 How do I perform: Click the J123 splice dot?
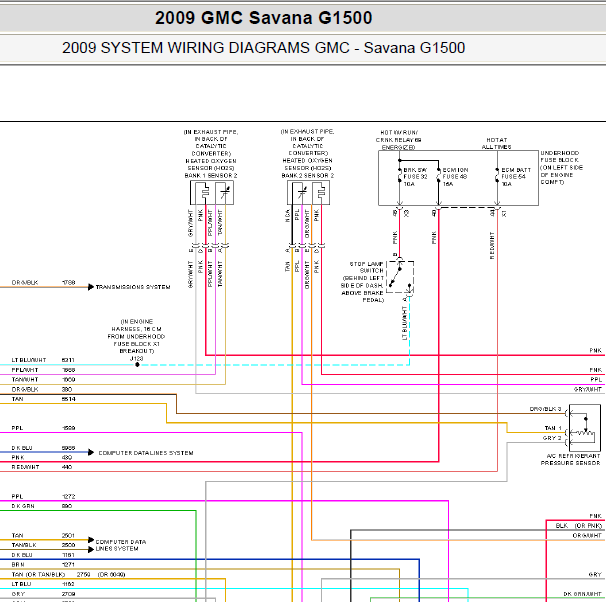coord(137,365)
